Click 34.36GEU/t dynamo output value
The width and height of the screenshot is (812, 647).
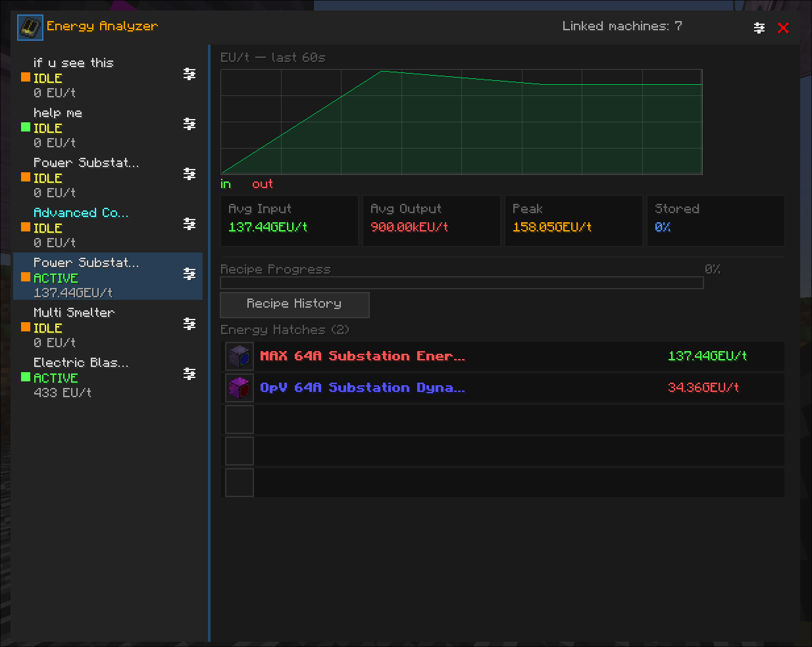703,387
